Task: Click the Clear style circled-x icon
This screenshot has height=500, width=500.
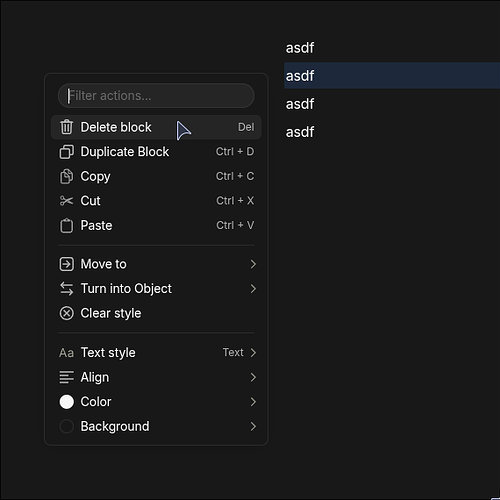Action: [66, 313]
